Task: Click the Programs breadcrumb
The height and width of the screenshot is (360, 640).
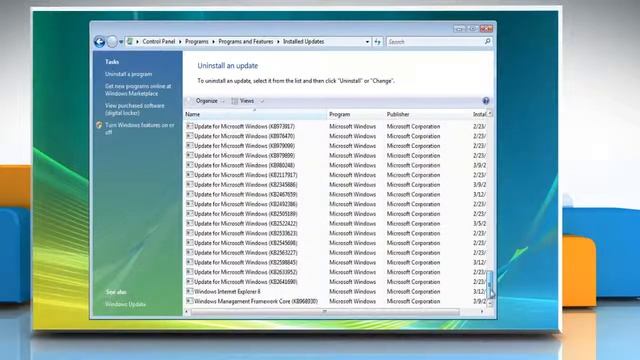Action: click(197, 42)
